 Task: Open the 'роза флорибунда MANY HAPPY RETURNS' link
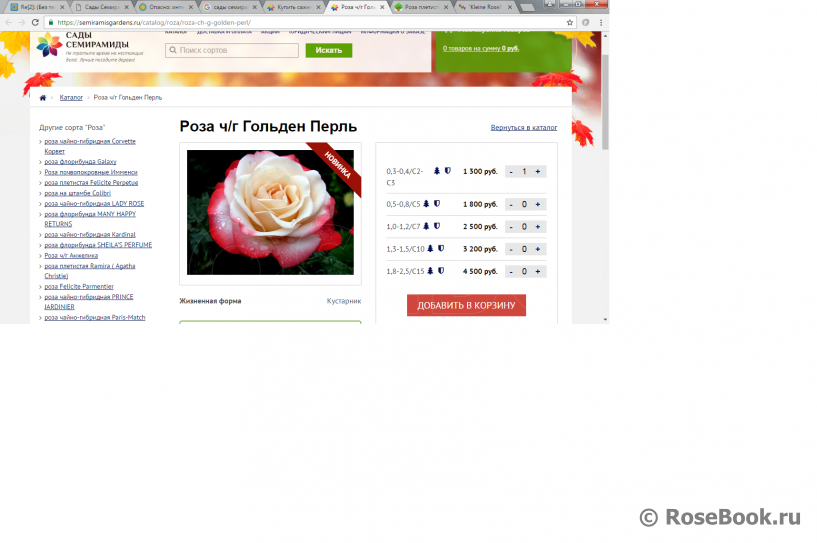[90, 219]
